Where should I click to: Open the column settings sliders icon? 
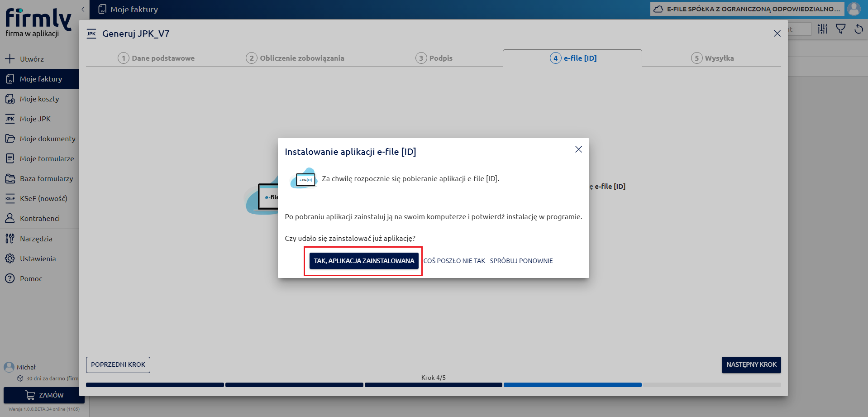click(x=823, y=29)
